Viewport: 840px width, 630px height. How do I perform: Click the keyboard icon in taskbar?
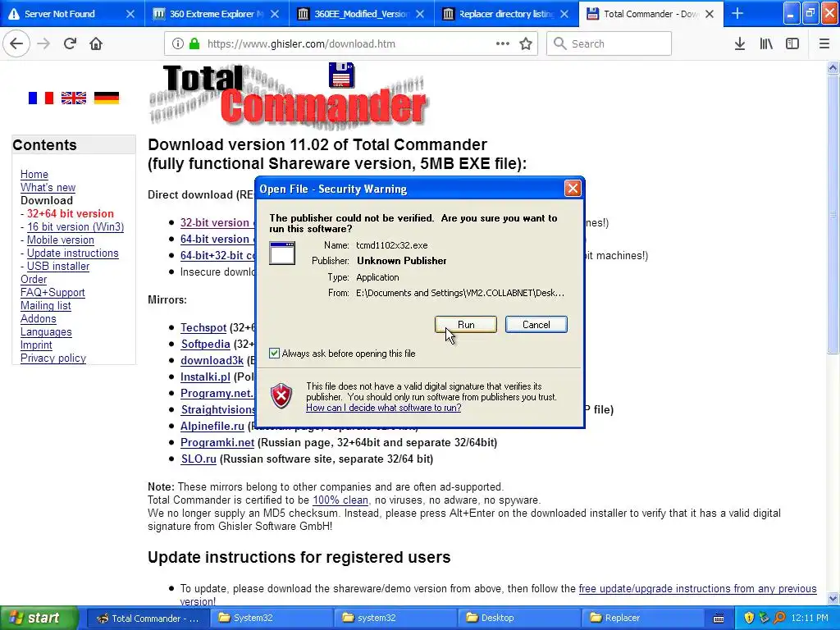719,619
